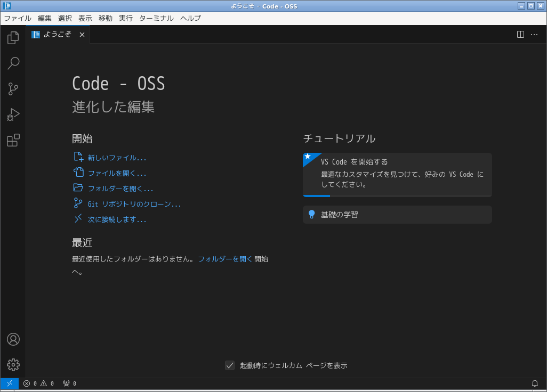547x392 pixels.
Task: Open the Source Control view
Action: [13, 89]
